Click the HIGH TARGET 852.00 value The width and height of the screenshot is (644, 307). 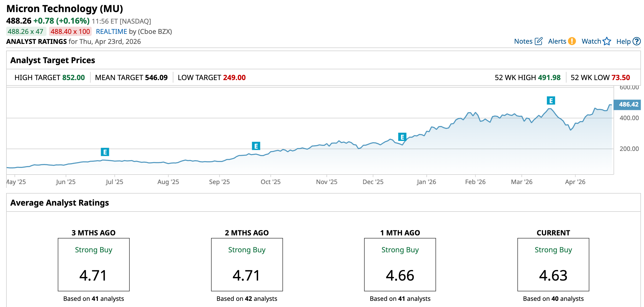pyautogui.click(x=73, y=78)
